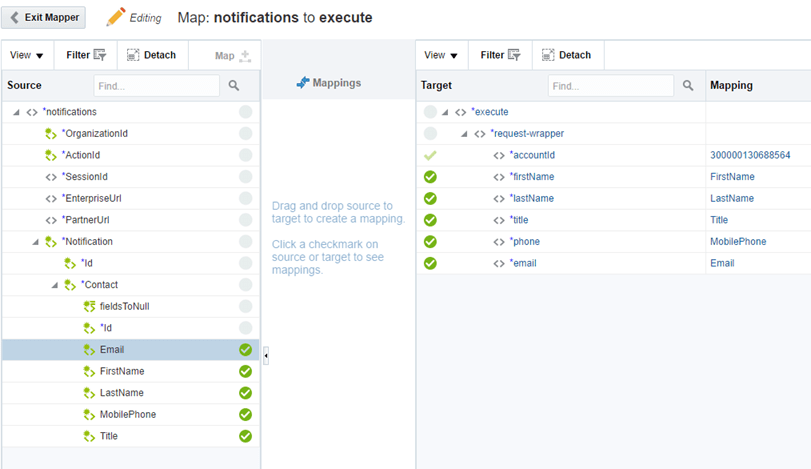
Task: Click the pencil Editing icon
Action: point(115,17)
